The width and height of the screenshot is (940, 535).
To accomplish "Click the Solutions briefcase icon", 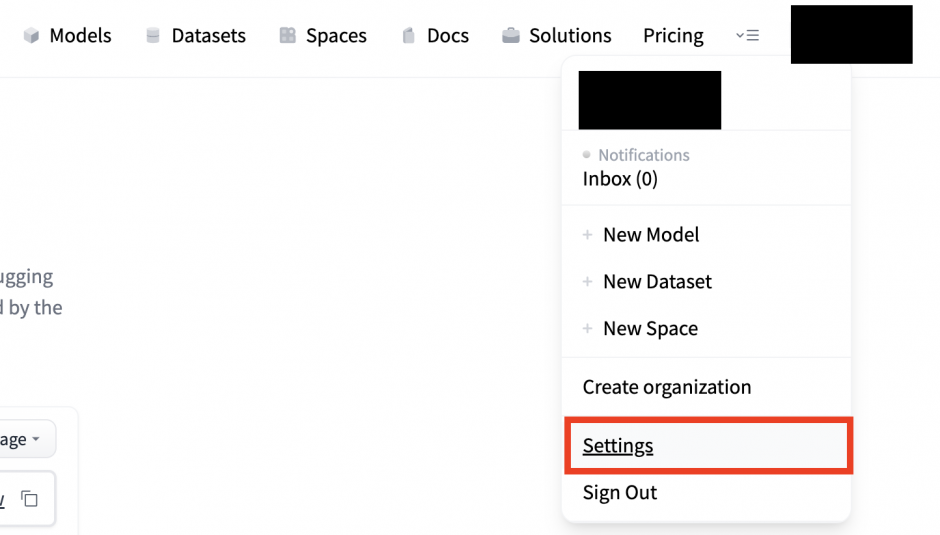I will tap(511, 36).
